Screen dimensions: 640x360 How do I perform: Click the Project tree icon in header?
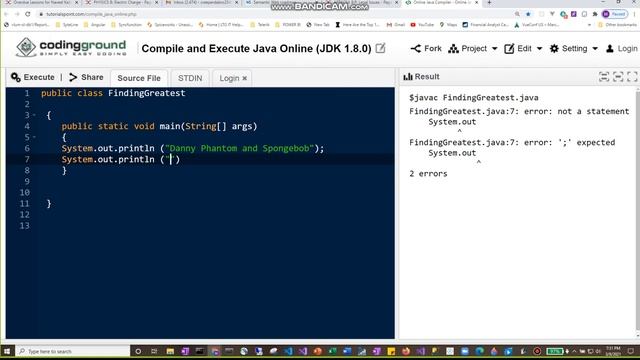pyautogui.click(x=453, y=49)
